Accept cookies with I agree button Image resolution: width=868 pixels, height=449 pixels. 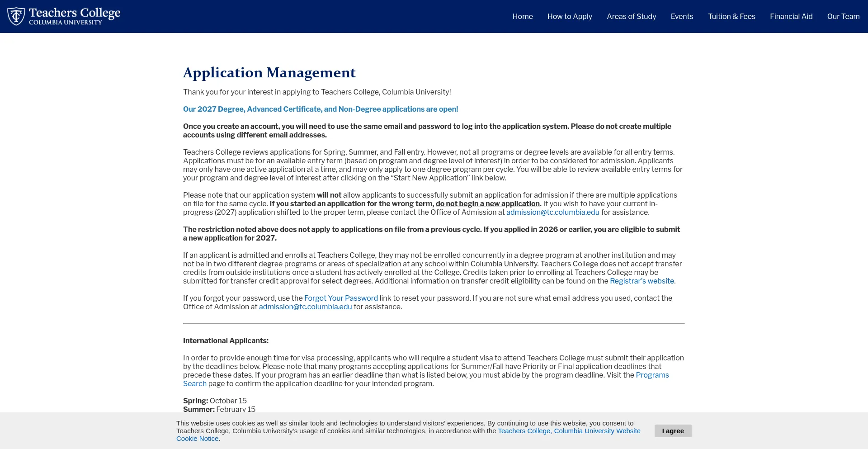tap(673, 430)
